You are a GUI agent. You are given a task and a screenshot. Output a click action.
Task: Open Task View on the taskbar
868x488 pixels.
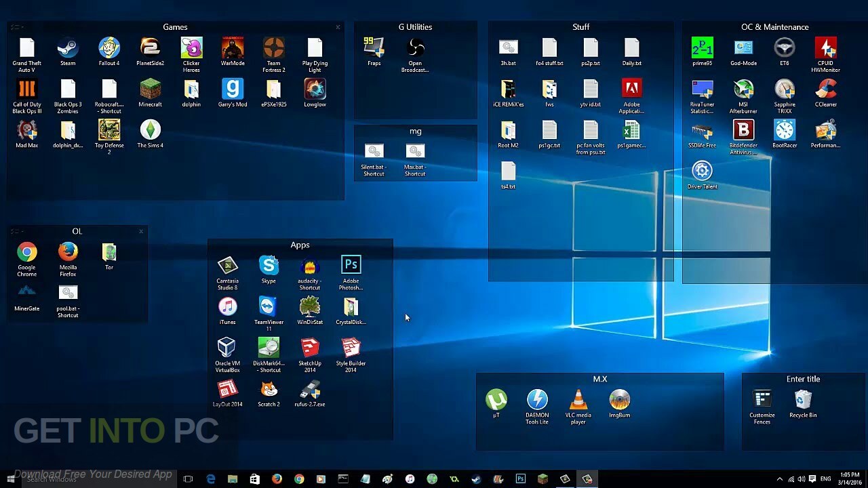(188, 479)
